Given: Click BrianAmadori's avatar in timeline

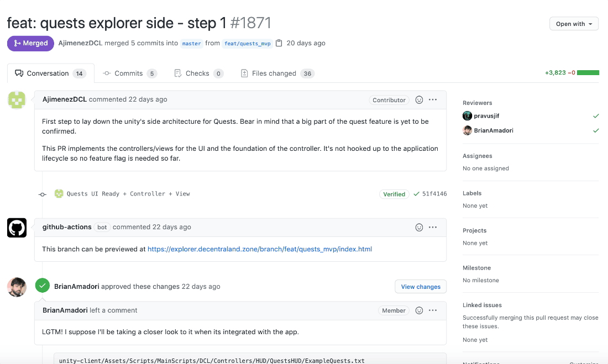Looking at the screenshot, I should point(17,287).
